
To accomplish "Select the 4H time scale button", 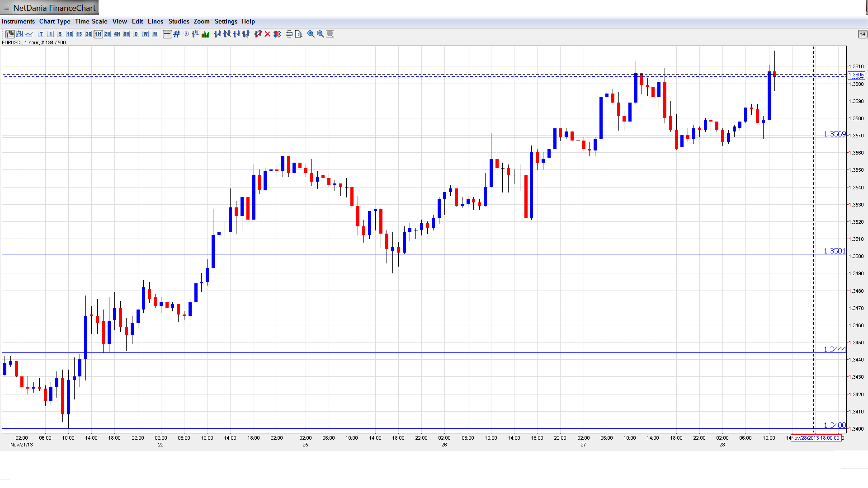I will click(117, 34).
